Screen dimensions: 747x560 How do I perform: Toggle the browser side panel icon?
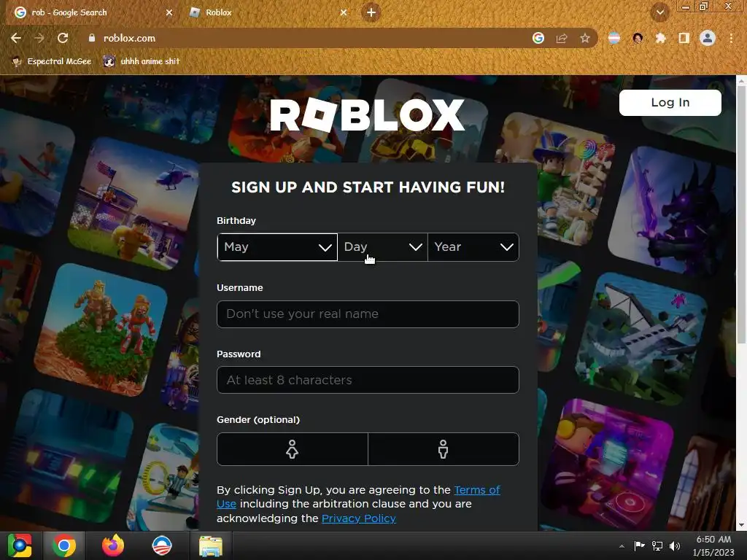coord(684,38)
